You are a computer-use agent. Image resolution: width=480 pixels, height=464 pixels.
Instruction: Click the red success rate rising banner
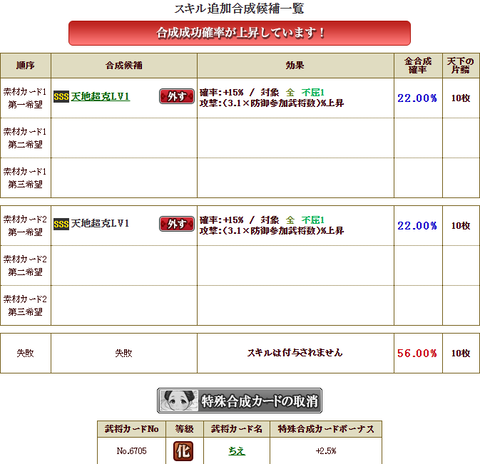pos(239,33)
